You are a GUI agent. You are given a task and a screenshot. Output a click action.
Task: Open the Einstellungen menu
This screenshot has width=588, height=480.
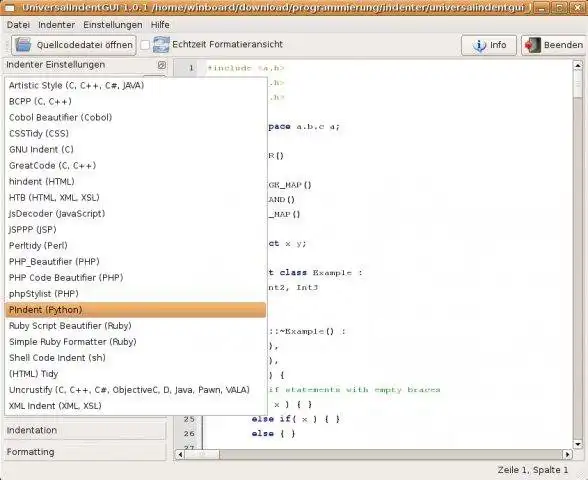(x=112, y=25)
